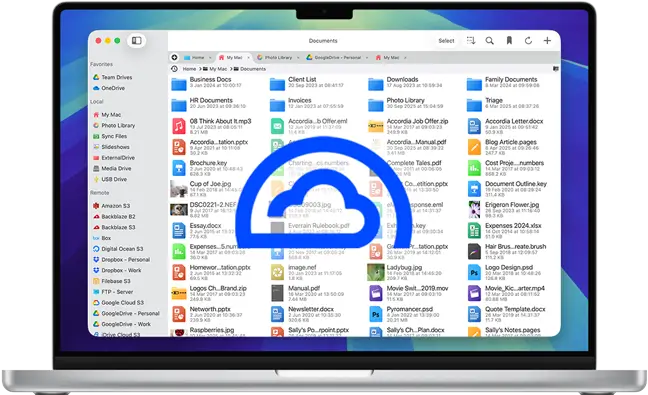Select the Client List folder
648x395 pixels.
(x=306, y=83)
